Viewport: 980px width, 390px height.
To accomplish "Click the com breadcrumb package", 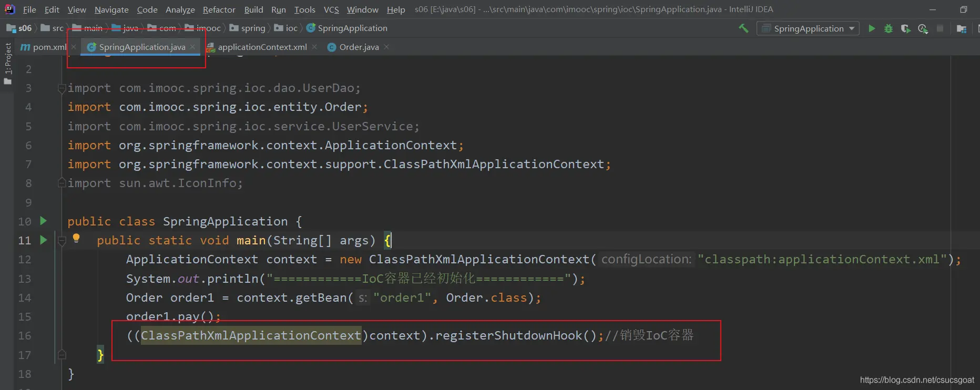I will click(x=162, y=28).
